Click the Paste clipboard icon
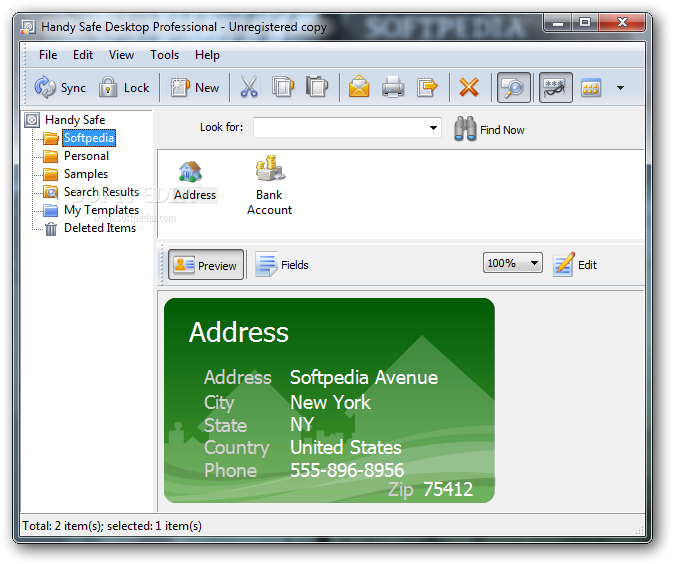The image size is (673, 564). [x=317, y=87]
